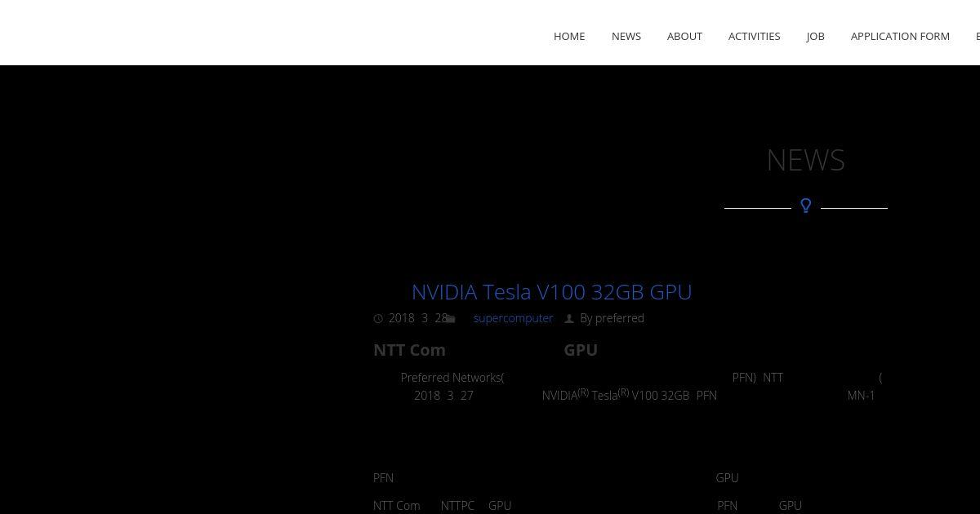Click the clock icon beside the post date
The image size is (980, 514).
(x=378, y=319)
